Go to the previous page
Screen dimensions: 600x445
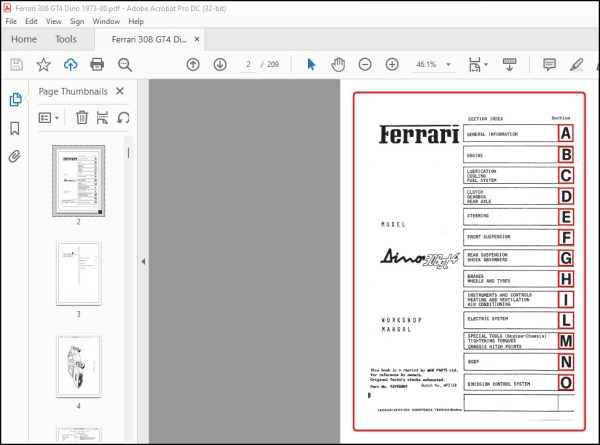pyautogui.click(x=193, y=64)
